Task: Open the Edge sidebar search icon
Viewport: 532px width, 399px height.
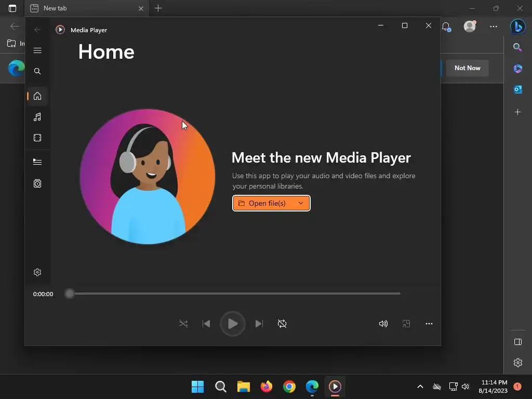Action: pos(517,47)
